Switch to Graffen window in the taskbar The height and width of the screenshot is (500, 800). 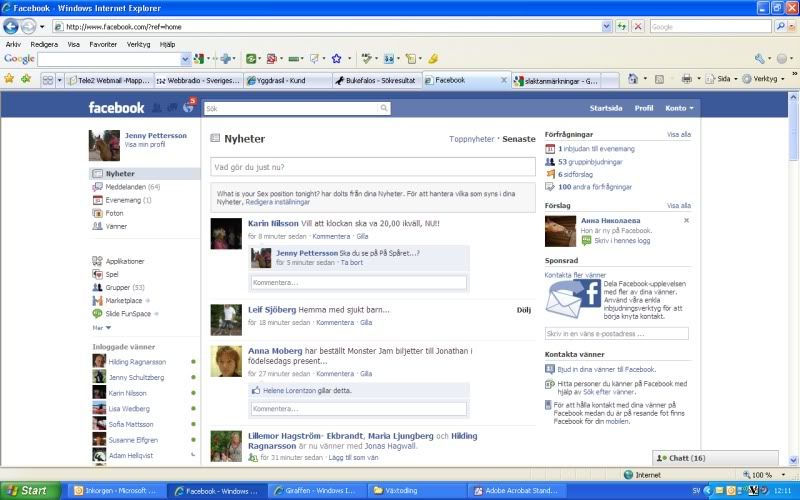coord(316,490)
